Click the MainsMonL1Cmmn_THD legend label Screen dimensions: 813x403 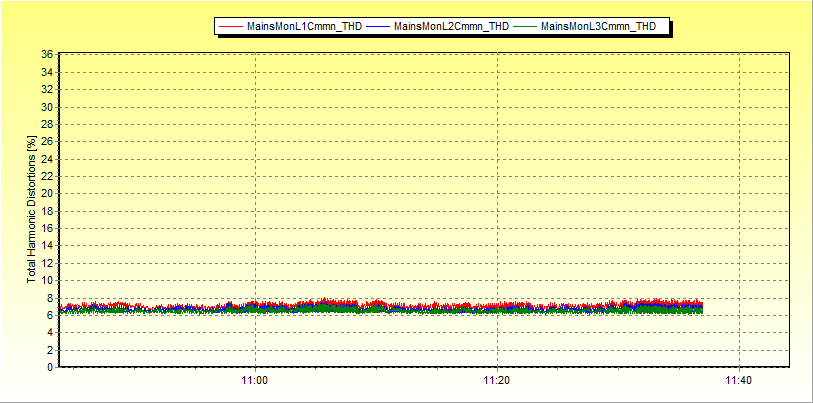coord(304,27)
